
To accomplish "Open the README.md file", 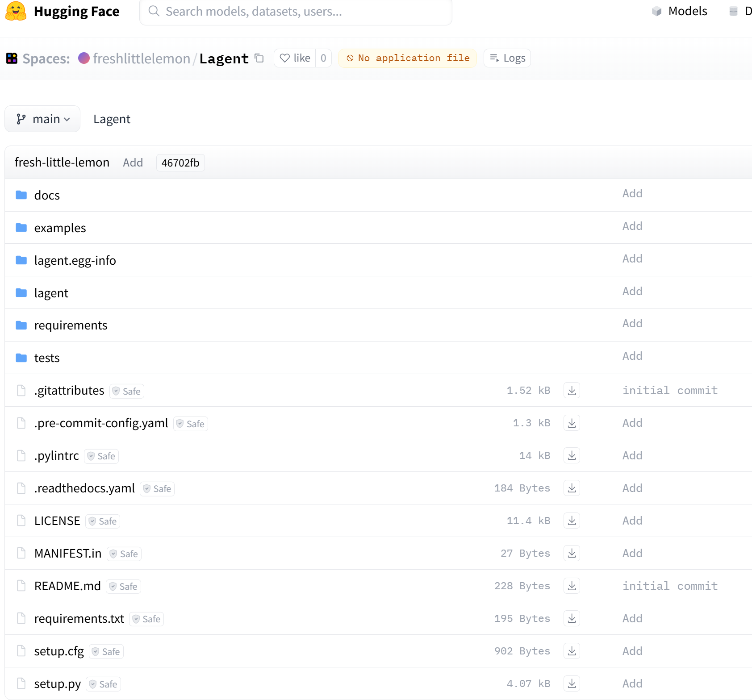I will [x=67, y=586].
